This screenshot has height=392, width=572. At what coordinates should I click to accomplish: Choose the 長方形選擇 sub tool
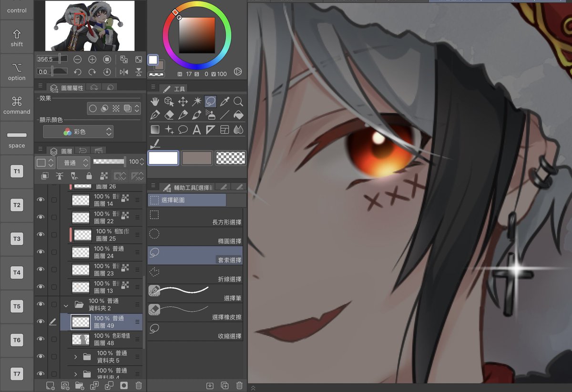tap(195, 217)
